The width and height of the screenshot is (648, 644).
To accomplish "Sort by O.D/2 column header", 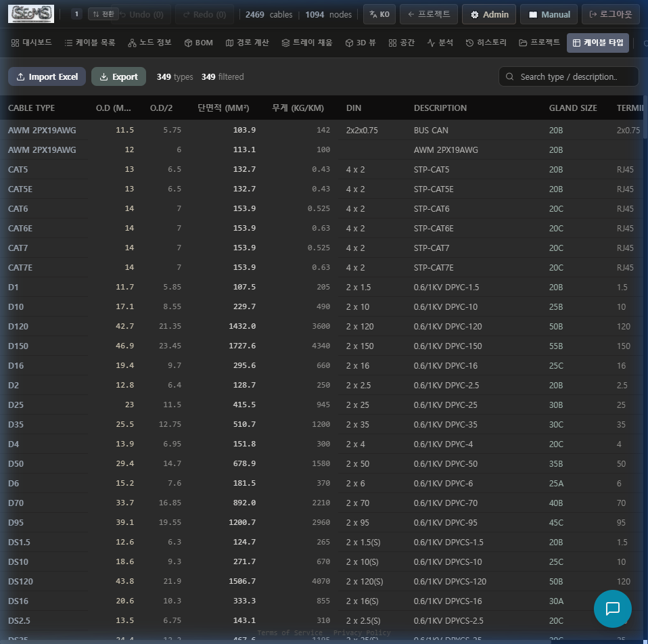I will coord(161,108).
